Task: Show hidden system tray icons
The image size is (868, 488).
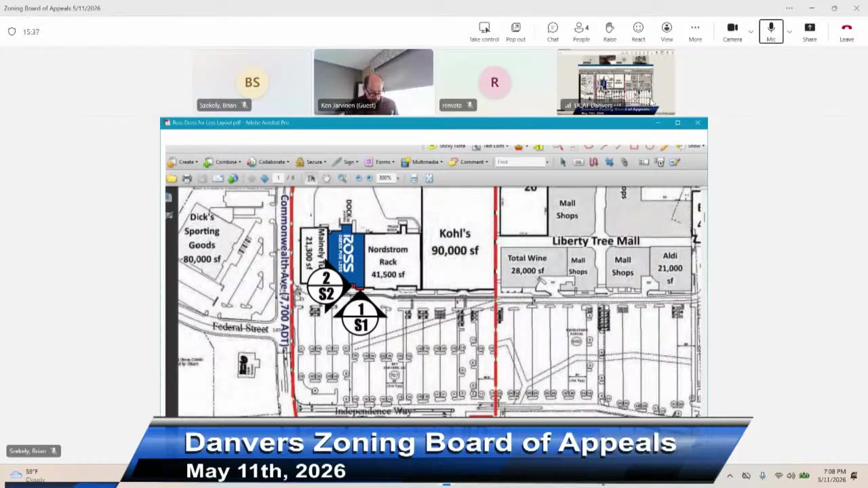Action: coord(730,476)
